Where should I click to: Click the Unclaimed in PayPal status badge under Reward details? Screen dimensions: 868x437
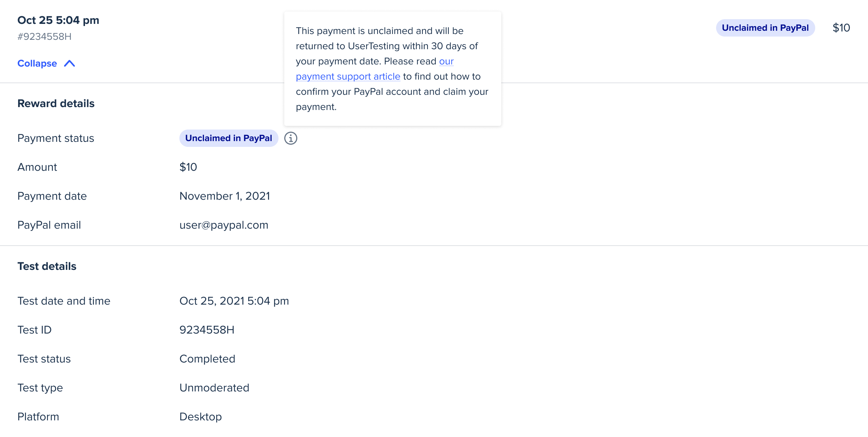pyautogui.click(x=229, y=138)
